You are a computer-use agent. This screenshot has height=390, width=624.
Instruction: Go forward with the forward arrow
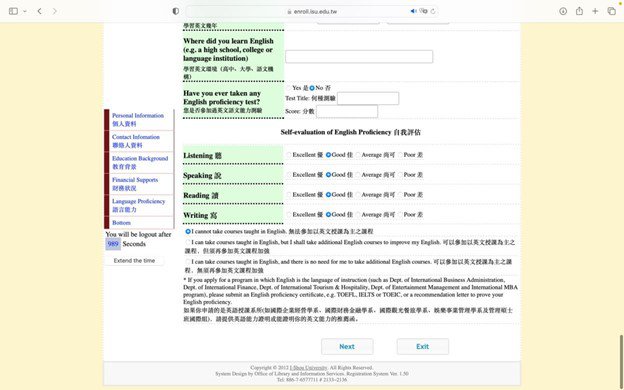tap(55, 11)
